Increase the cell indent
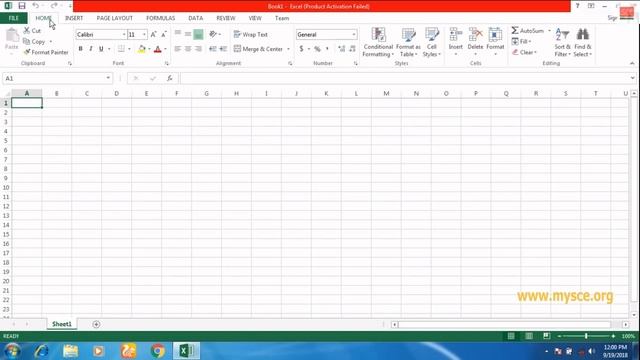 point(223,49)
